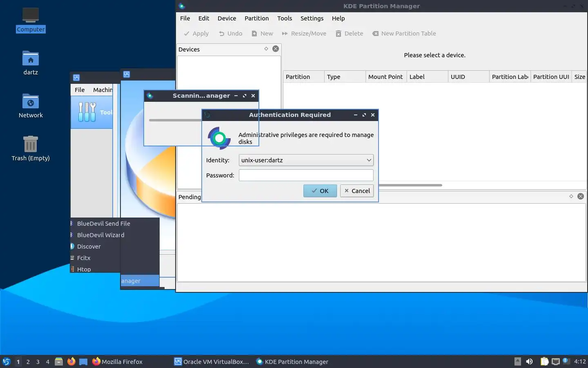This screenshot has width=588, height=368.
Task: Click the show desktop taskbar icon
Action: 83,361
